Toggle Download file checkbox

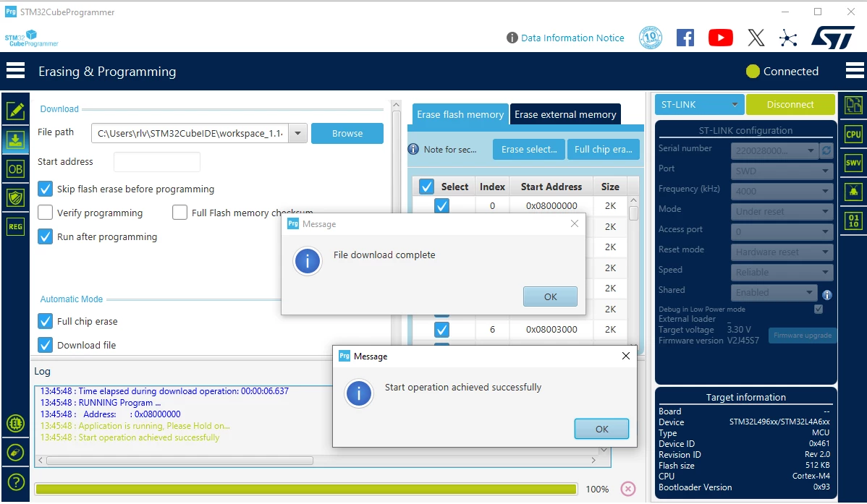46,345
